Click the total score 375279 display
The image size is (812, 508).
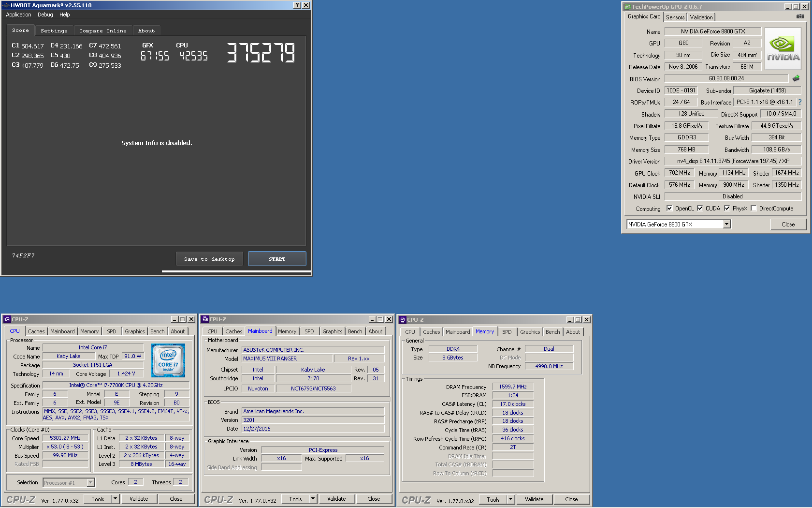261,53
